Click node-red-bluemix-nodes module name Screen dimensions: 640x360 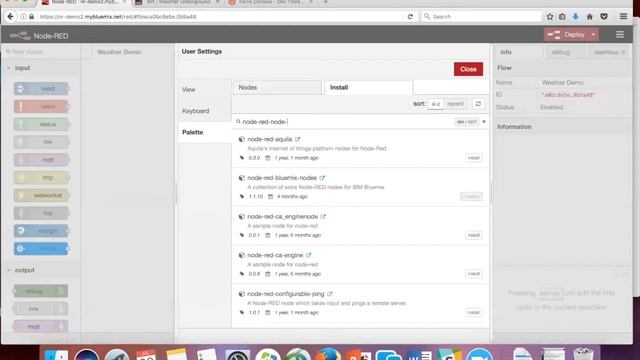[282, 178]
